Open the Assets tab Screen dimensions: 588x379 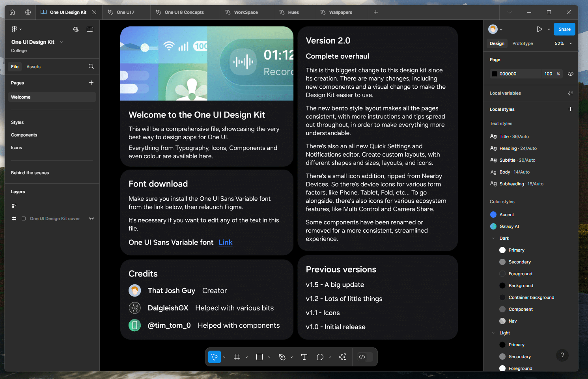click(x=34, y=67)
